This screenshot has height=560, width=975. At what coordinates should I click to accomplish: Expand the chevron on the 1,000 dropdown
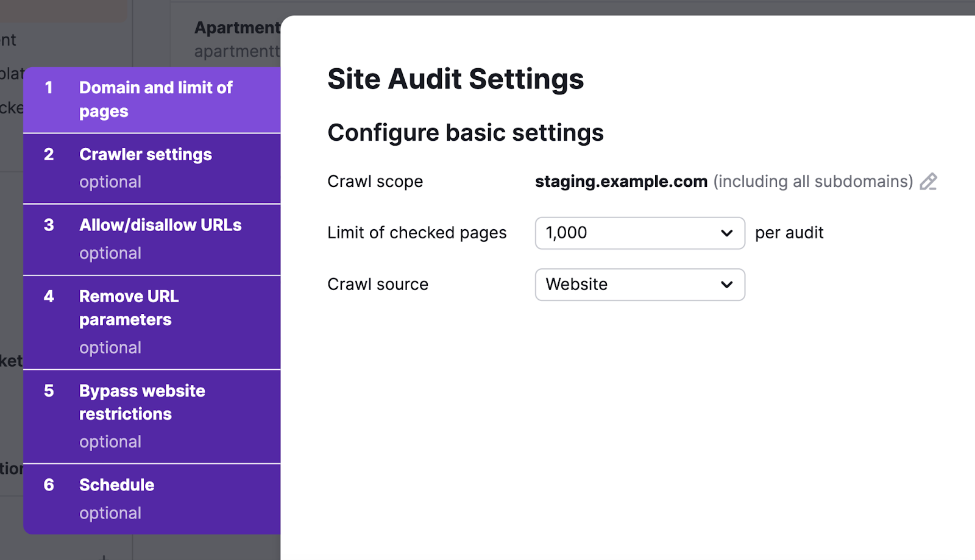[x=726, y=233]
